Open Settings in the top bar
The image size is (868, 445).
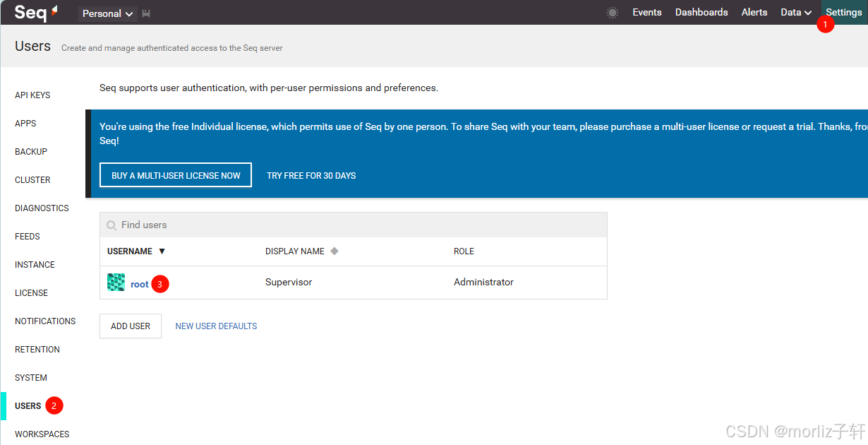pos(844,13)
